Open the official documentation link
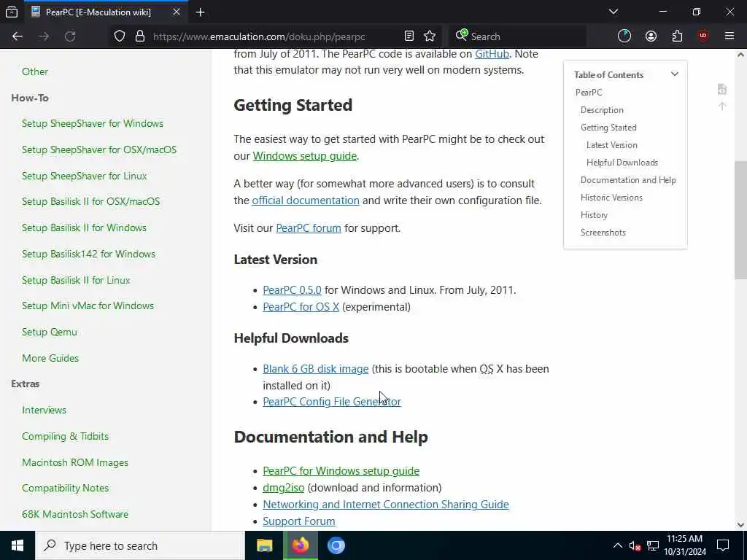 (x=306, y=201)
